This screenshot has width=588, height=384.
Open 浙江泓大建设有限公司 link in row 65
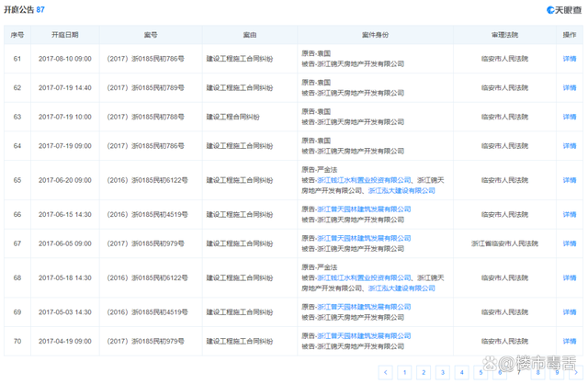pos(401,190)
